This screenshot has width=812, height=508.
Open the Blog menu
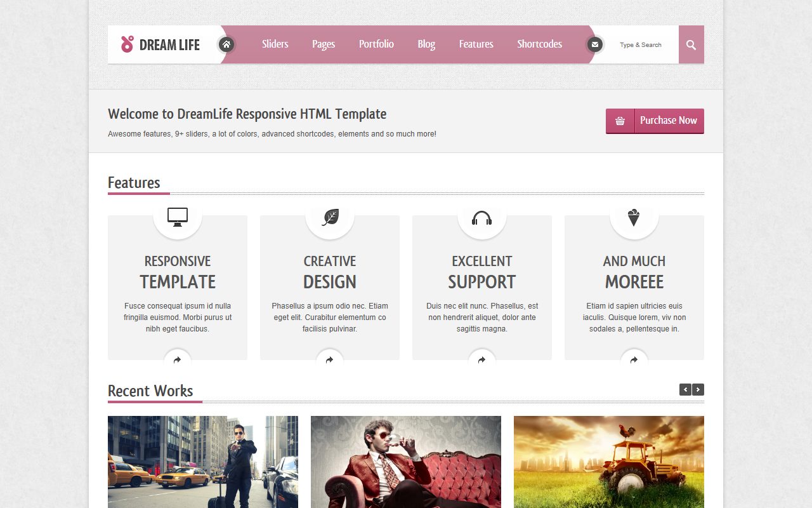(x=426, y=44)
